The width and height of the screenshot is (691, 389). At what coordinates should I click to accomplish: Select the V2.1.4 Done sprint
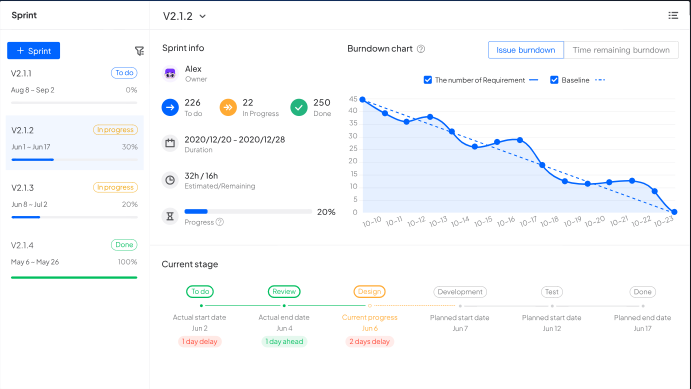point(74,258)
